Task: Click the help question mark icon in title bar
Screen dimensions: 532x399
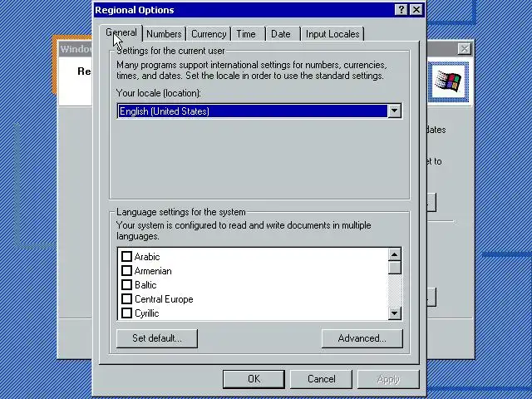Action: pos(401,9)
